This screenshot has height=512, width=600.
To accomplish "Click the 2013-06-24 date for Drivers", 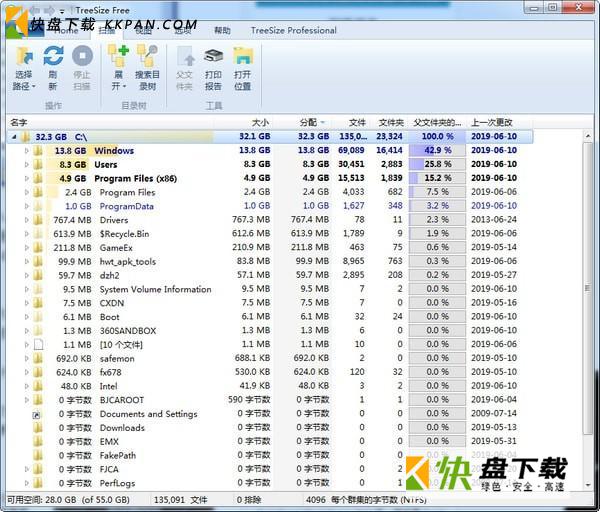I will click(x=494, y=219).
